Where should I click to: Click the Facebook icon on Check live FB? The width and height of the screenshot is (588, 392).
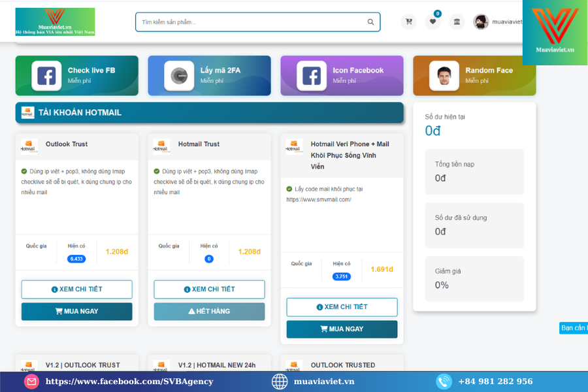point(46,76)
